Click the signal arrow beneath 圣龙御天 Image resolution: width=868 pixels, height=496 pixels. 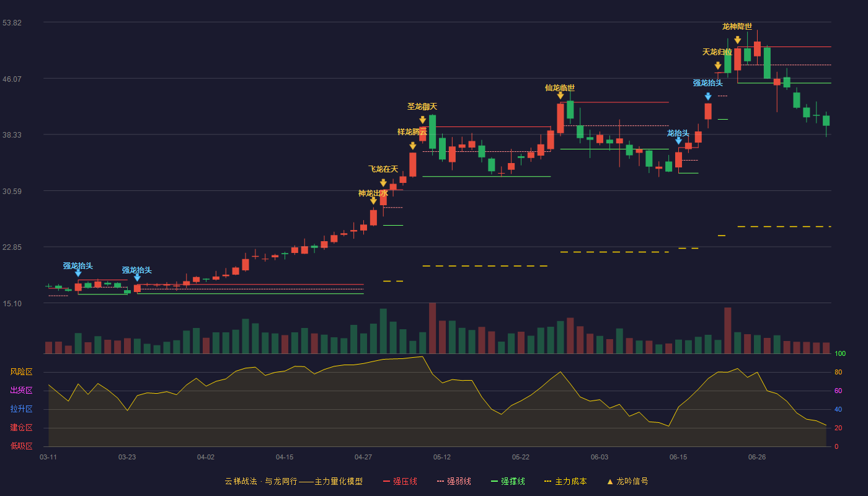click(x=423, y=120)
